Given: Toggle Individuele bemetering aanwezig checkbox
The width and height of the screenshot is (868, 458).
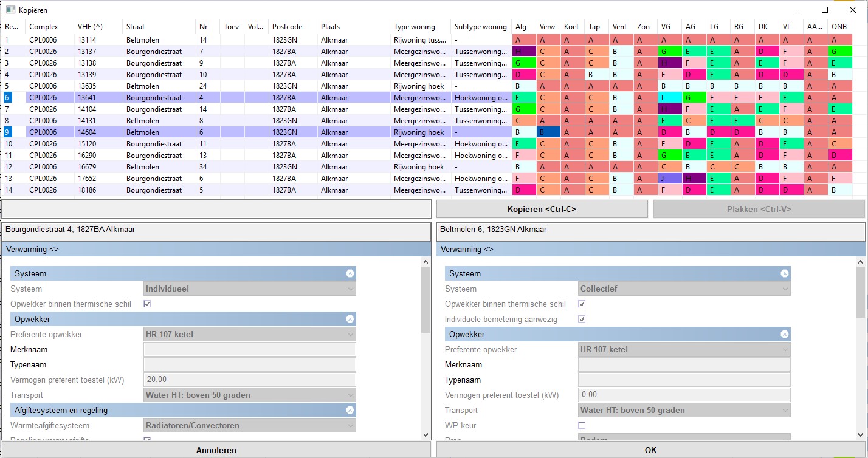Looking at the screenshot, I should (582, 319).
